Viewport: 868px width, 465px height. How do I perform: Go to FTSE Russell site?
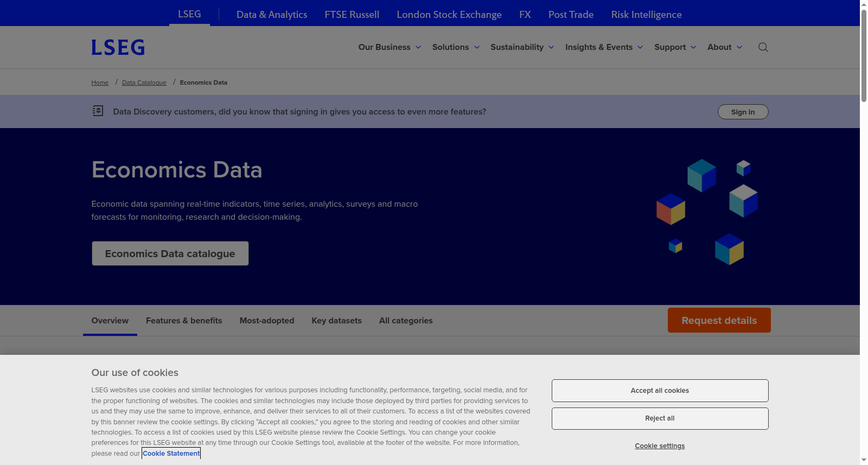click(352, 15)
